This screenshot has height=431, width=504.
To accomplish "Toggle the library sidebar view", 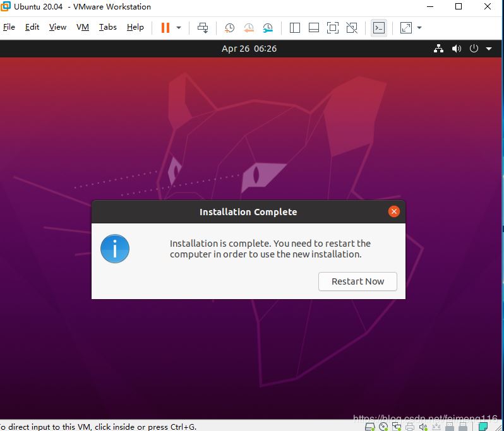I will click(x=295, y=28).
